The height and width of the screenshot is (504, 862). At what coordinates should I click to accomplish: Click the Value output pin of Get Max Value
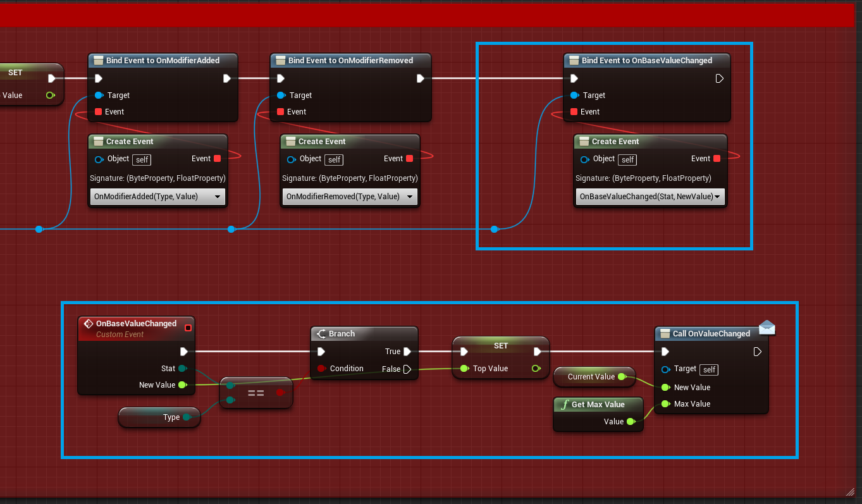631,422
